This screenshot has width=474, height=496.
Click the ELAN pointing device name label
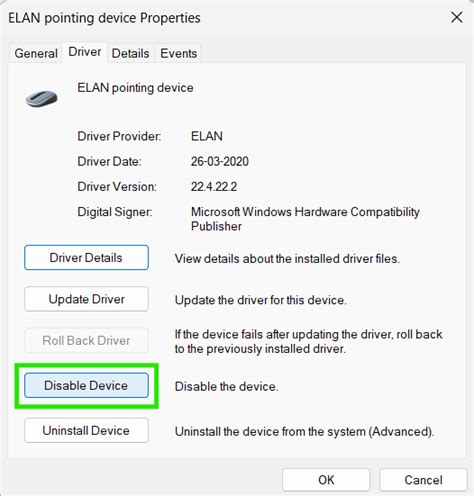click(135, 88)
